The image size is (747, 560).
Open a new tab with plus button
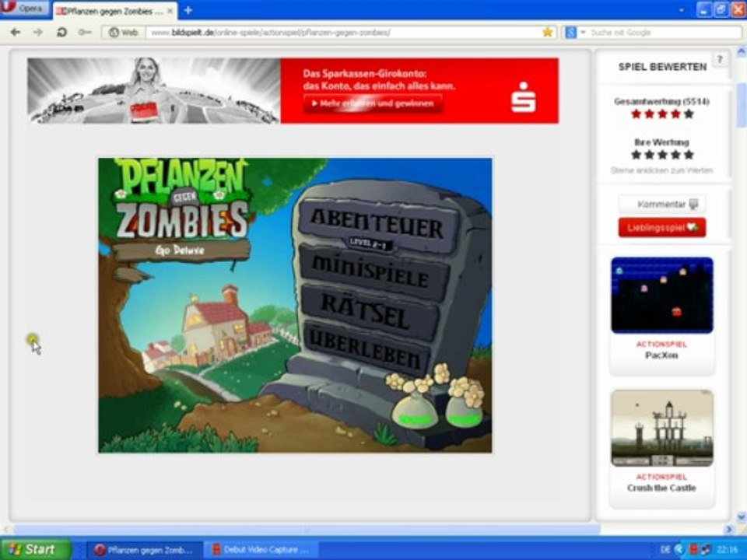point(188,10)
